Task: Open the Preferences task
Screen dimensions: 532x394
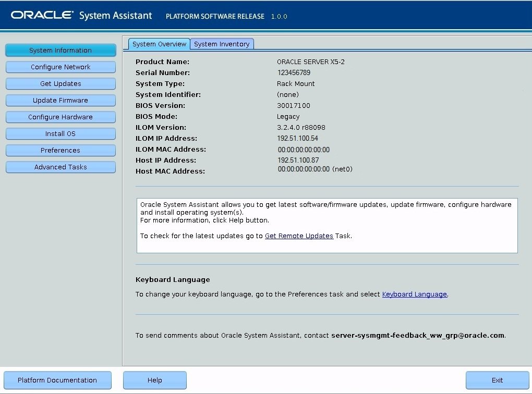Action: 61,151
